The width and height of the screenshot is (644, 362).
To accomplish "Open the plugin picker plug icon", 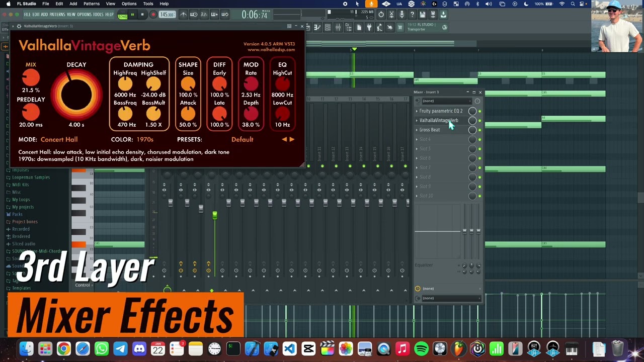I will (x=369, y=27).
